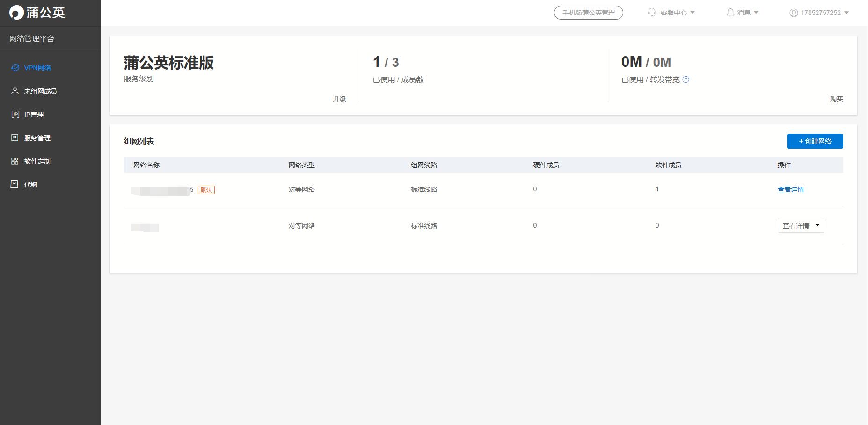Click software member count 1 in default row

tap(657, 189)
